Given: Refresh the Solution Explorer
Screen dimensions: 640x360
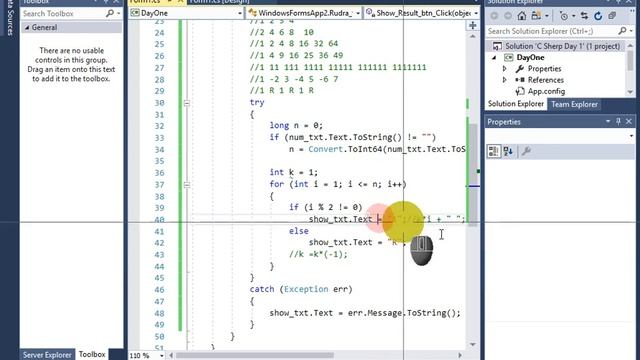Looking at the screenshot, I should (598, 16).
